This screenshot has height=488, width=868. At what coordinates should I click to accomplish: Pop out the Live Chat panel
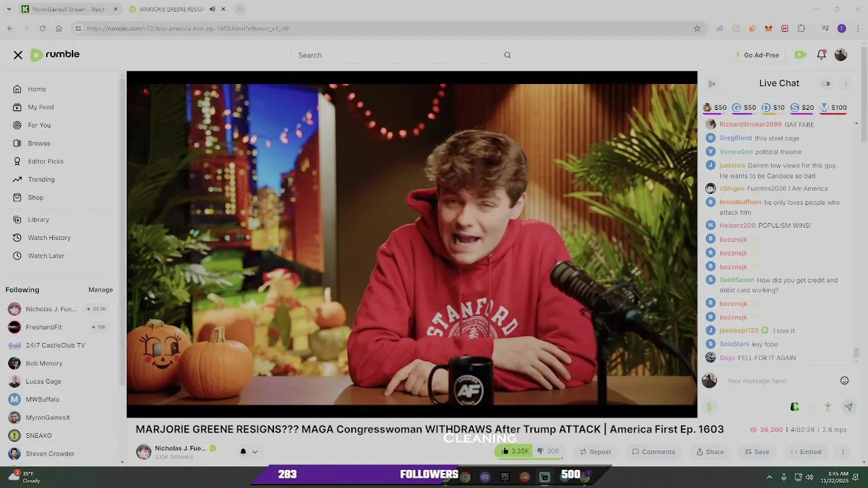pyautogui.click(x=711, y=84)
